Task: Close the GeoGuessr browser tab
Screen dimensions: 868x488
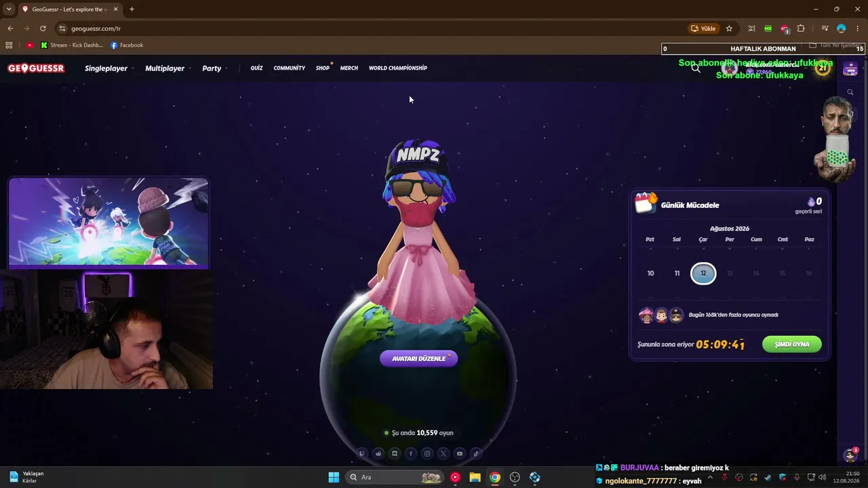Action: pyautogui.click(x=115, y=9)
